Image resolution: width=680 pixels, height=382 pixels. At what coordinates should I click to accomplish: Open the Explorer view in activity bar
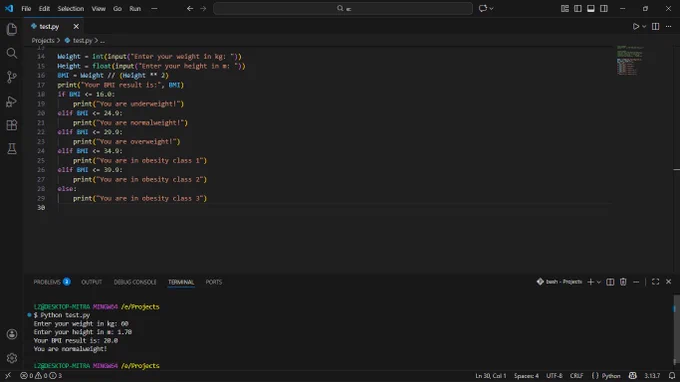(x=12, y=29)
